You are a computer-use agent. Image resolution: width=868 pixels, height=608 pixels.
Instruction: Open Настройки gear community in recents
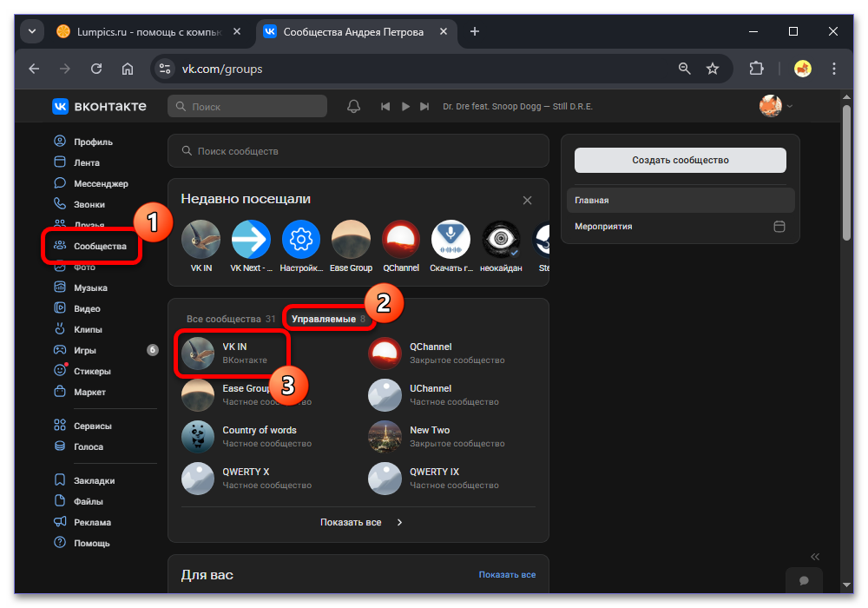(x=301, y=247)
